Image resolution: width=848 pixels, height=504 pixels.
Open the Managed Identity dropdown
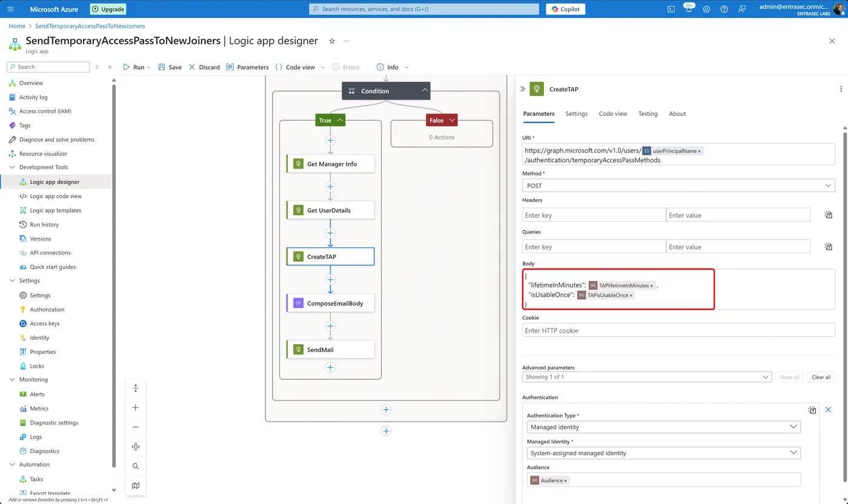[x=663, y=453]
